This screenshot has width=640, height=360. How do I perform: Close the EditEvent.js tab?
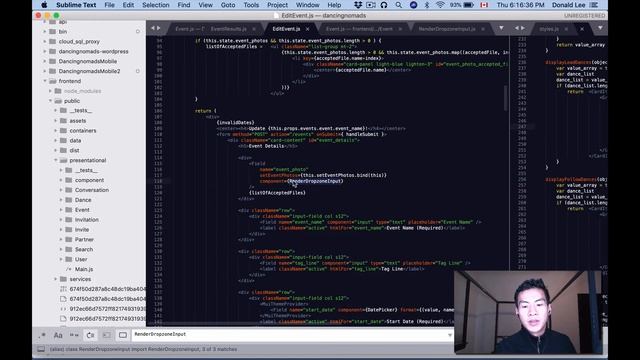tap(307, 29)
